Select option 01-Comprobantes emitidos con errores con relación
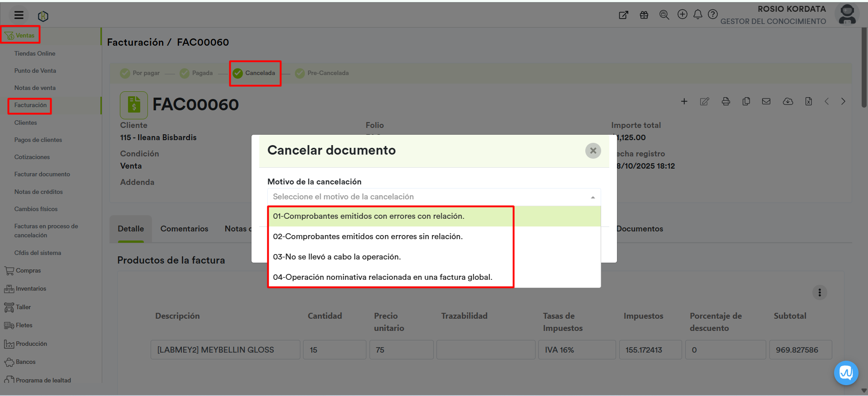 tap(368, 216)
